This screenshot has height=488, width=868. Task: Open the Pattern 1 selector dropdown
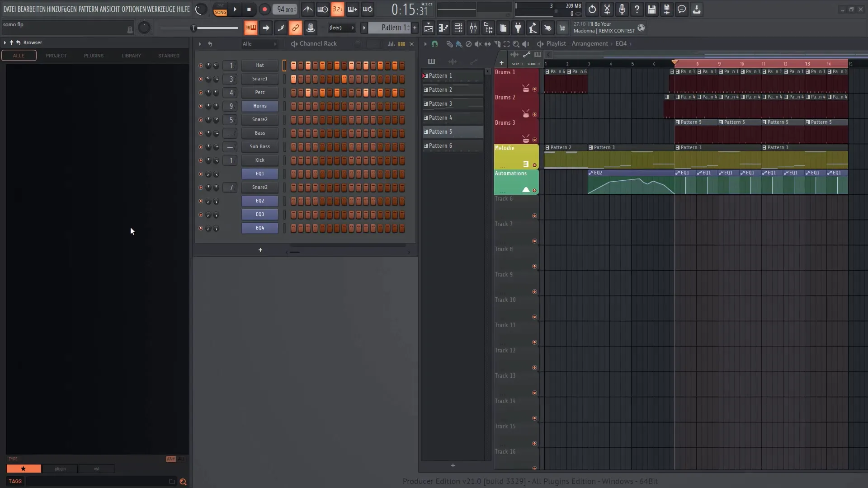390,28
